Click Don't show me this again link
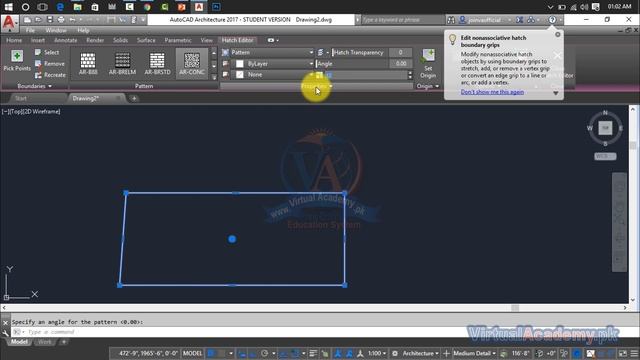 click(492, 92)
